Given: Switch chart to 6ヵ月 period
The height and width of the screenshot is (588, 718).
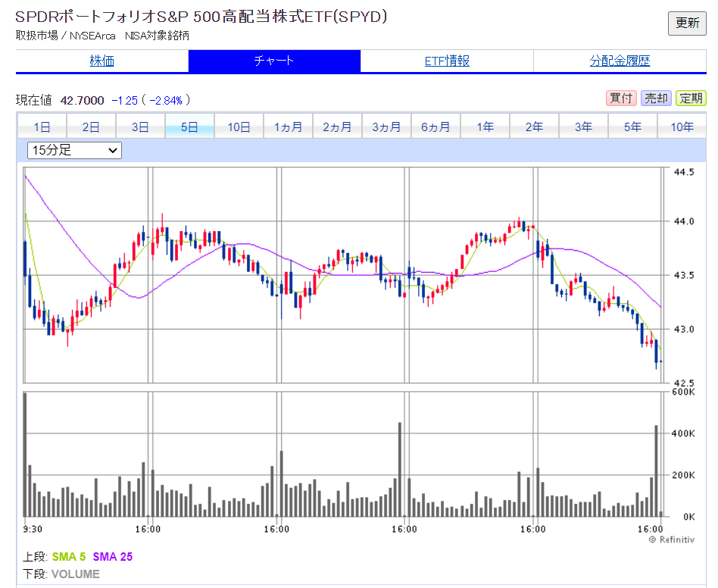Looking at the screenshot, I should (x=436, y=127).
